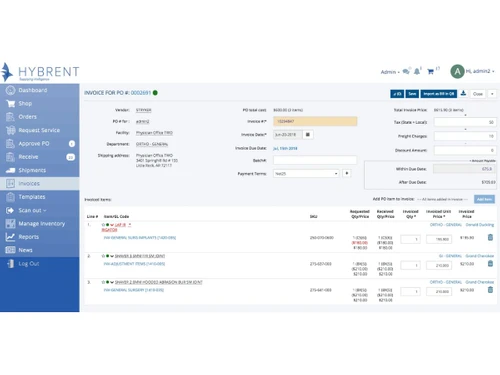This screenshot has height=375, width=500.
Task: Open the Orders sidebar icon
Action: [10, 117]
